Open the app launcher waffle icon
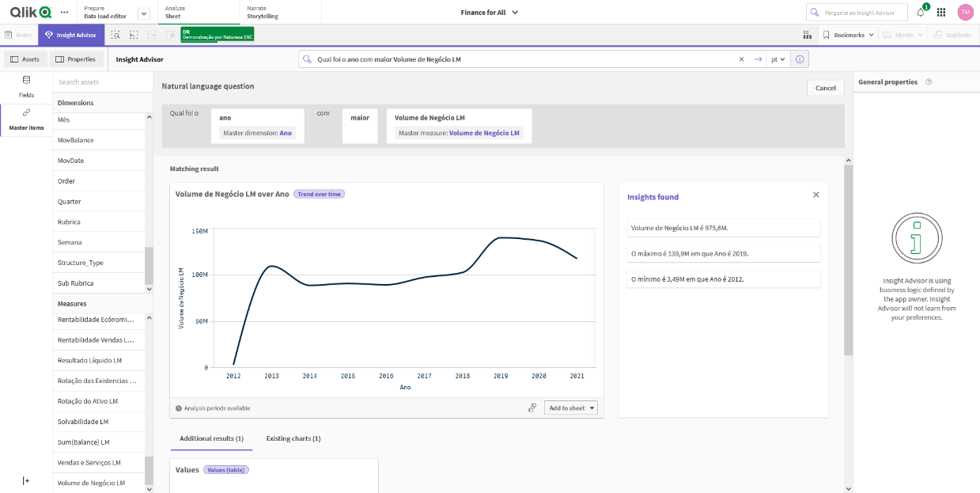The height and width of the screenshot is (493, 980). click(x=940, y=11)
